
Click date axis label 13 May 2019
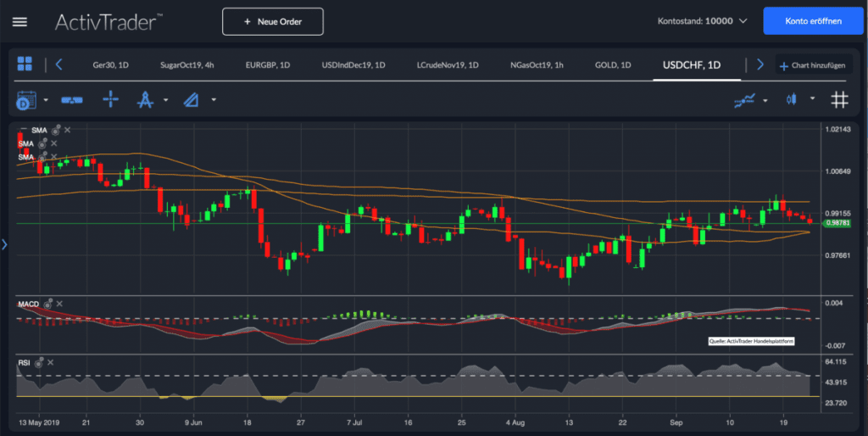coord(39,422)
